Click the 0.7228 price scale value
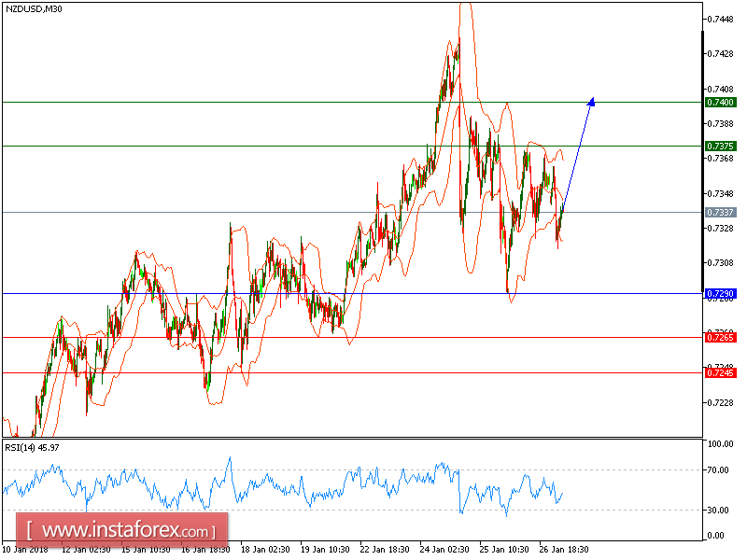Screen dimensions: 747x560 720,403
